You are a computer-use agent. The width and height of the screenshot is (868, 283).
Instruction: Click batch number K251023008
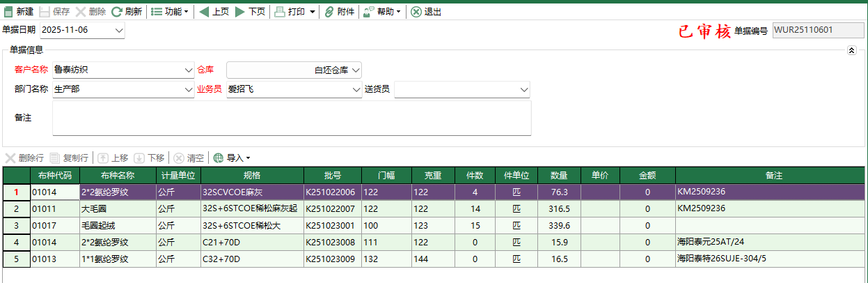click(333, 242)
